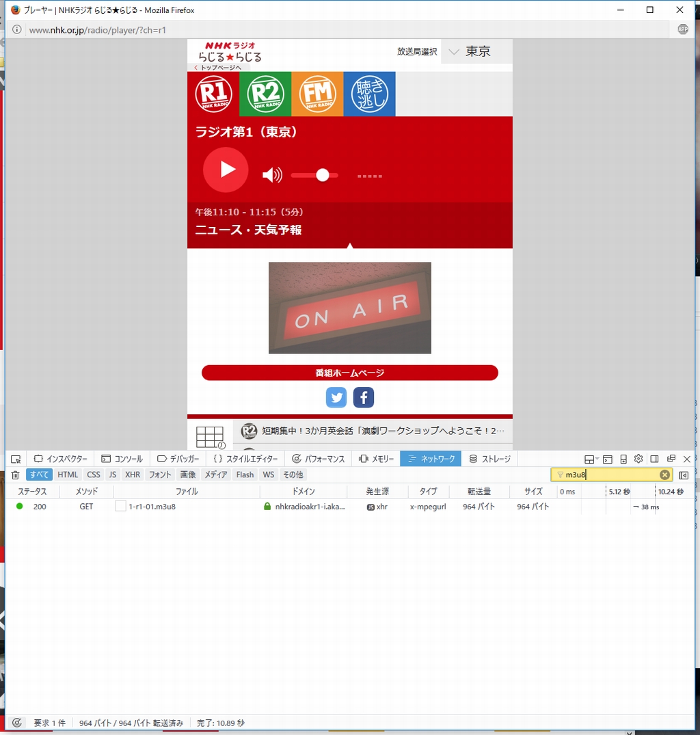This screenshot has height=735, width=700.
Task: Sort requests by ドメイン column
Action: pos(303,491)
